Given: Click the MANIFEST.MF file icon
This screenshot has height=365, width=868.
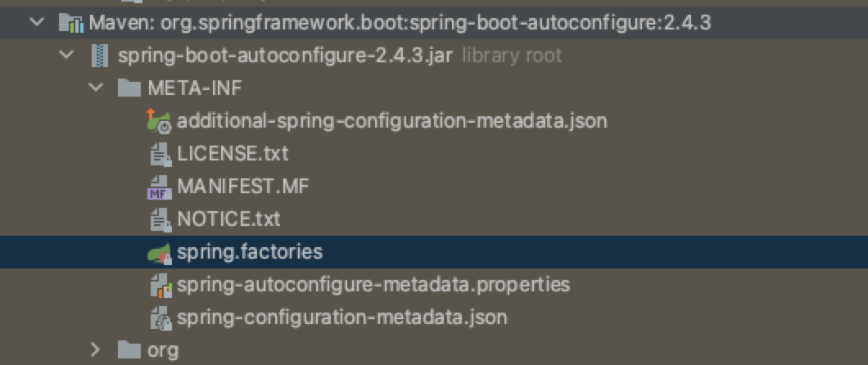Looking at the screenshot, I should [x=159, y=187].
